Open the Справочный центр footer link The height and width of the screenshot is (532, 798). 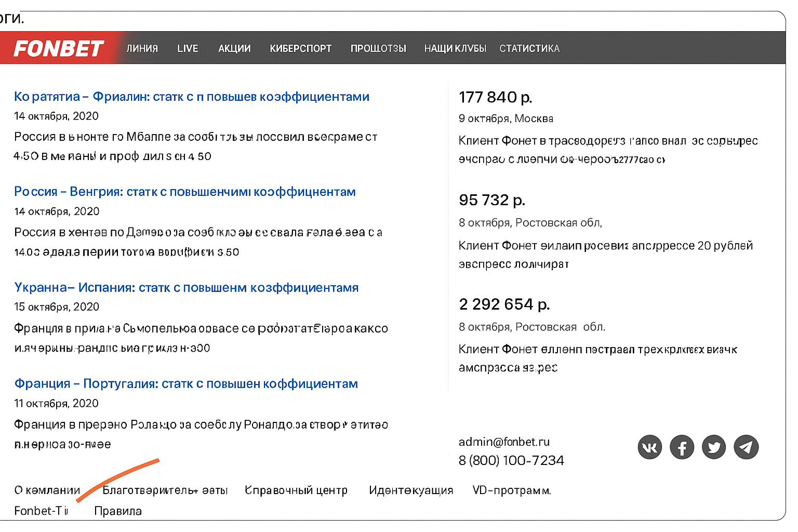(x=296, y=490)
